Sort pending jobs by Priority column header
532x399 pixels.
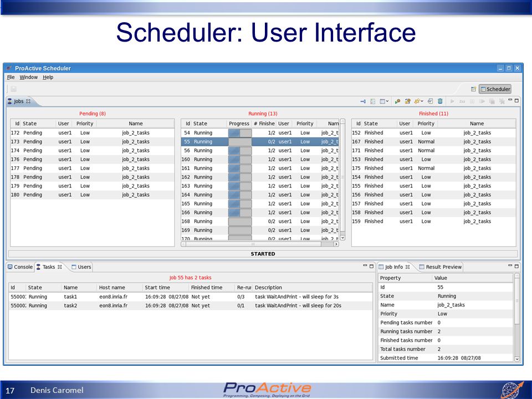click(x=85, y=124)
